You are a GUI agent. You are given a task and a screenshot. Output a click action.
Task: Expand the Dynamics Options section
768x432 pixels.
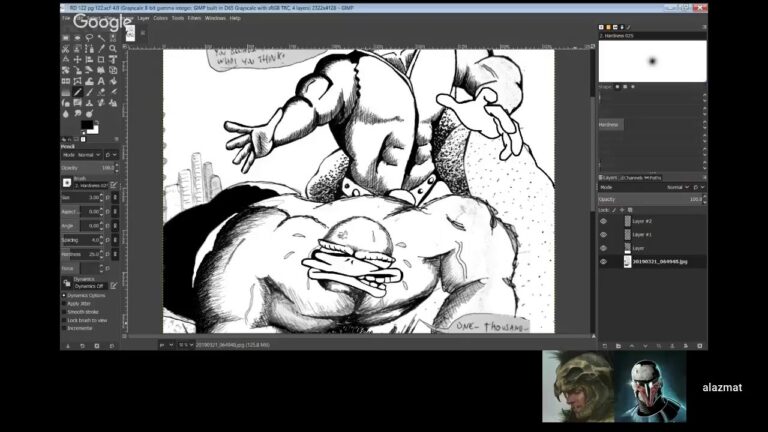[64, 296]
